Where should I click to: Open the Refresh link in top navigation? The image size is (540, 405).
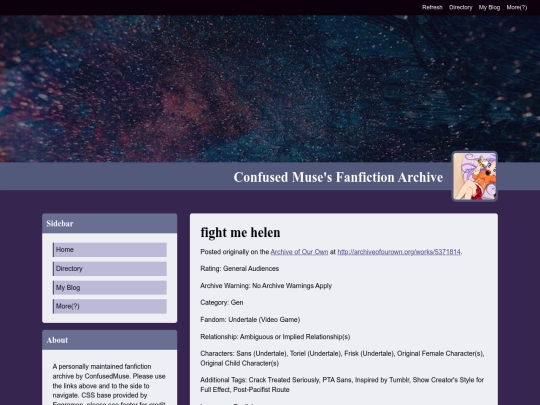(432, 7)
